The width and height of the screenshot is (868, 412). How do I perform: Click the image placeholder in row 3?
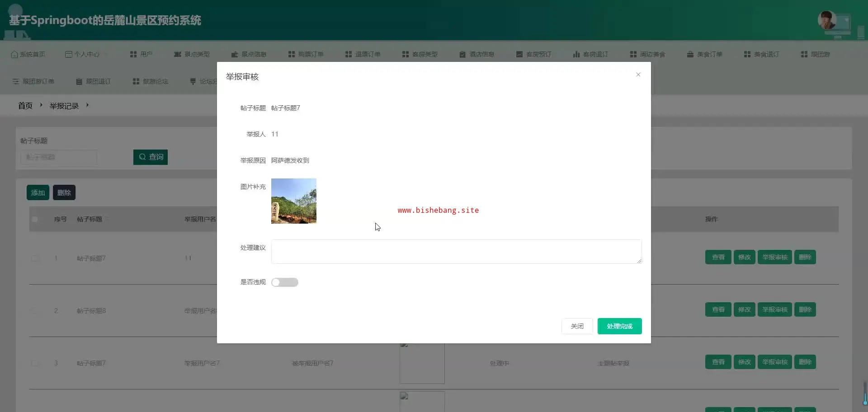pos(422,364)
